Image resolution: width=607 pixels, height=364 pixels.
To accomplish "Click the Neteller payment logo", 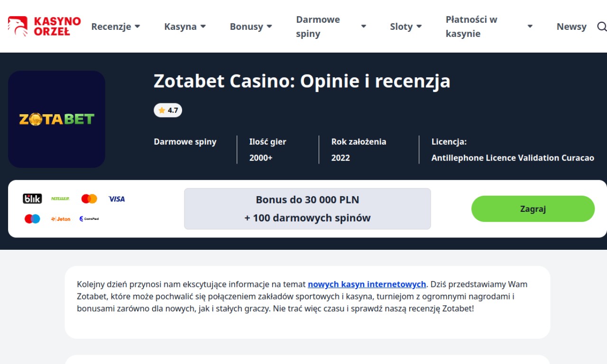I will [60, 199].
